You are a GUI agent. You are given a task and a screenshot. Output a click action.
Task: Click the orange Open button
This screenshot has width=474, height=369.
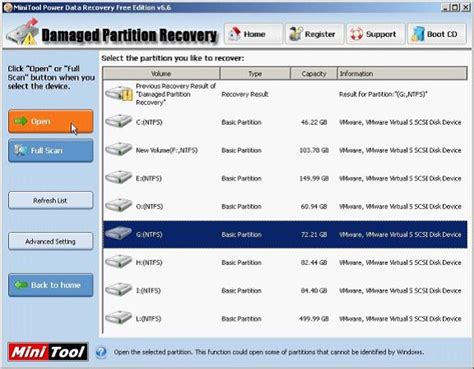[x=51, y=121]
